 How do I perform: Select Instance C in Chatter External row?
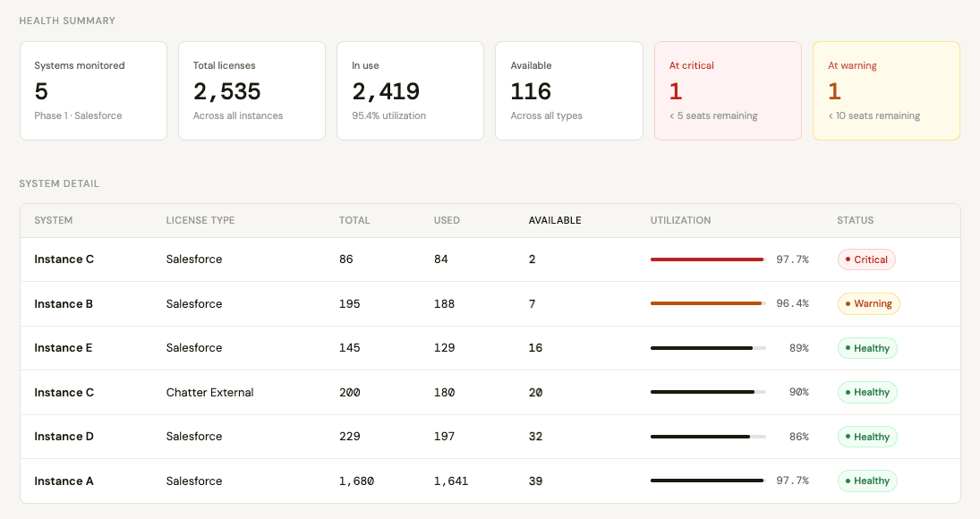click(64, 392)
